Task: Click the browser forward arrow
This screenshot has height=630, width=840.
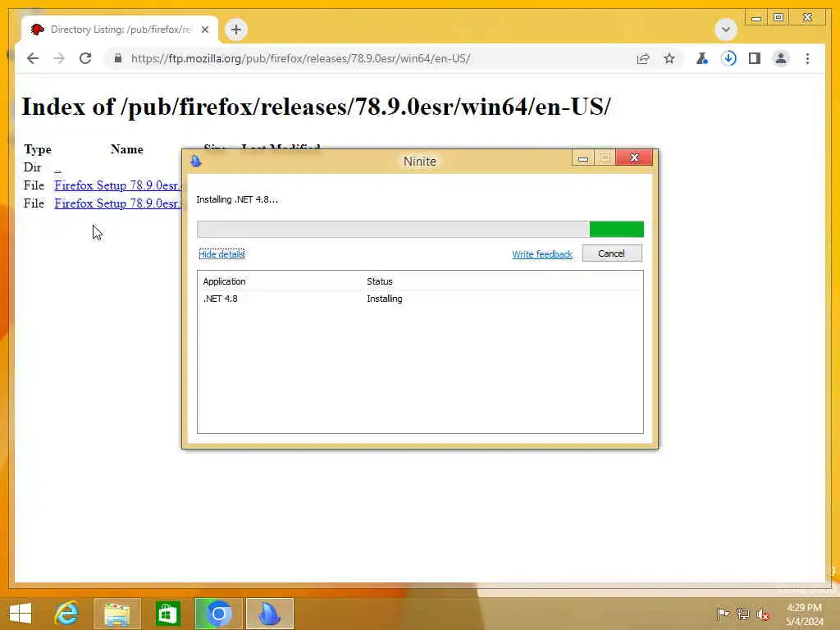Action: pyautogui.click(x=59, y=58)
